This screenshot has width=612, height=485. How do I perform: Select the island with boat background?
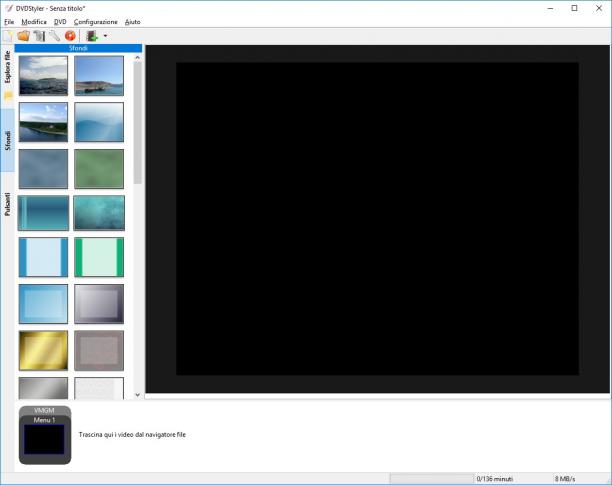pos(99,75)
